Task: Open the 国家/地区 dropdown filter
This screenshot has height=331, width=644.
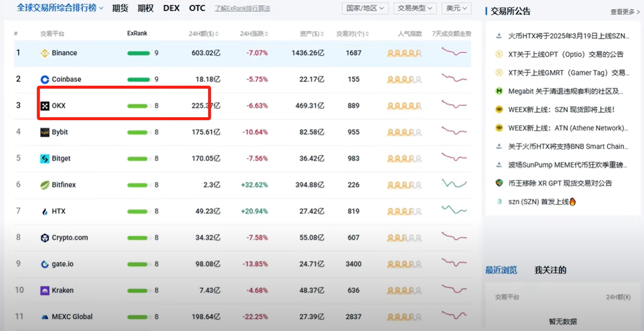Action: (x=365, y=8)
